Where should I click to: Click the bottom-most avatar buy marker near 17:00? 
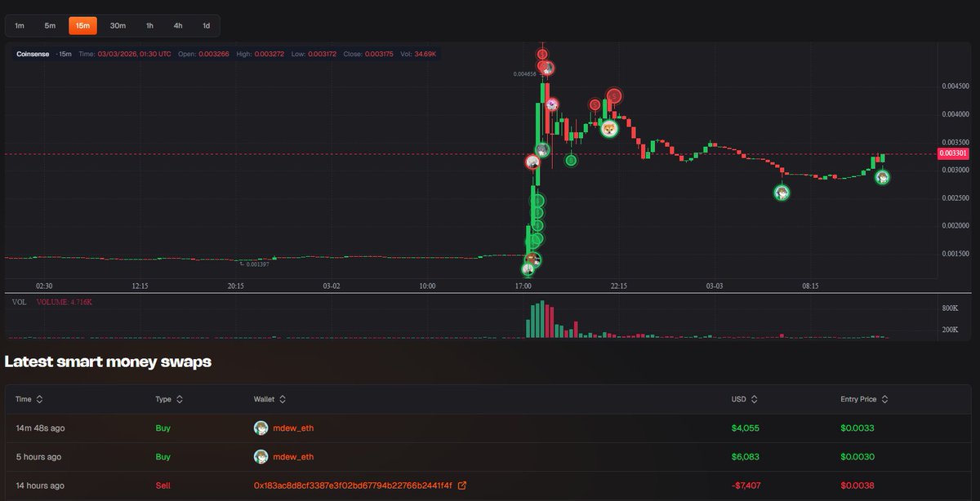click(528, 269)
